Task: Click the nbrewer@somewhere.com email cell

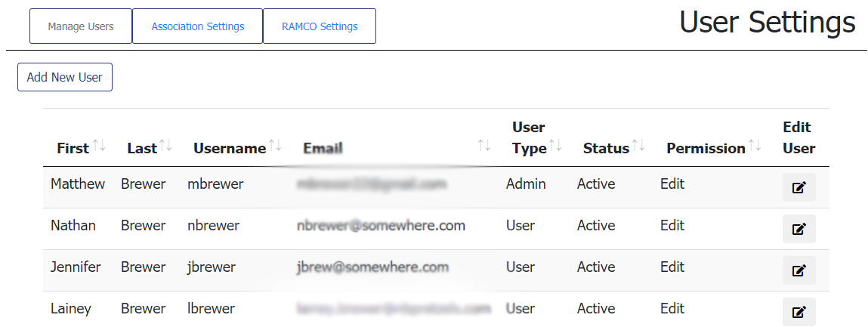Action: pos(381,226)
